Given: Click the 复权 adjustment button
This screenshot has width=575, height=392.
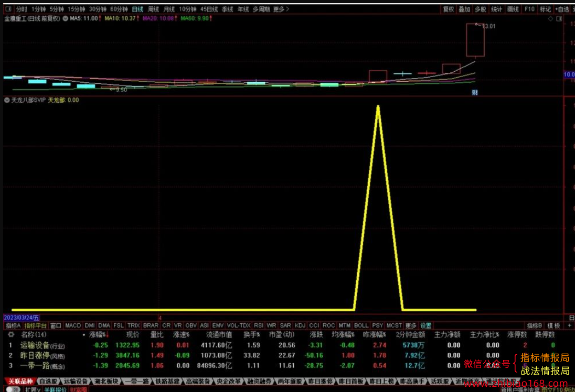Looking at the screenshot, I should pos(449,9).
